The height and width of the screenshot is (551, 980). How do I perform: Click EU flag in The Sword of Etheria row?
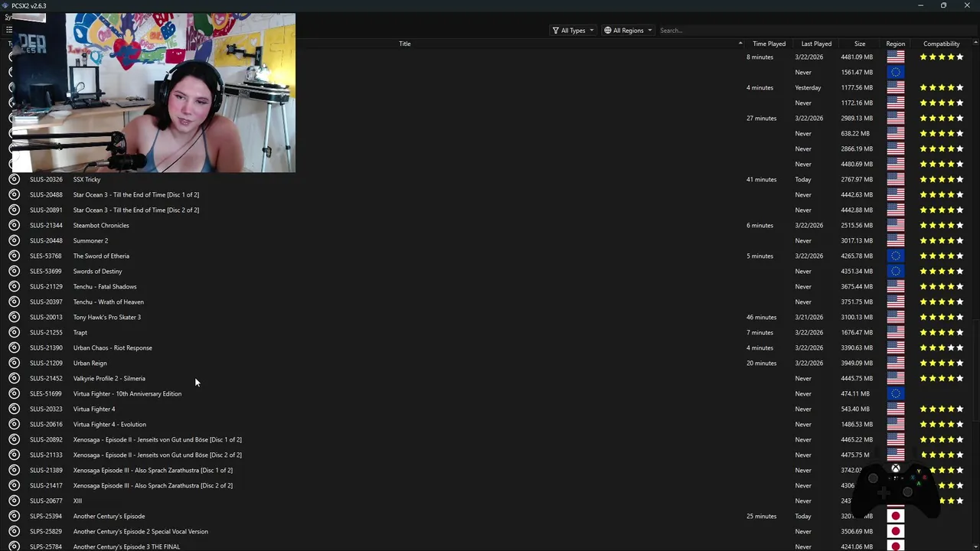click(x=895, y=256)
